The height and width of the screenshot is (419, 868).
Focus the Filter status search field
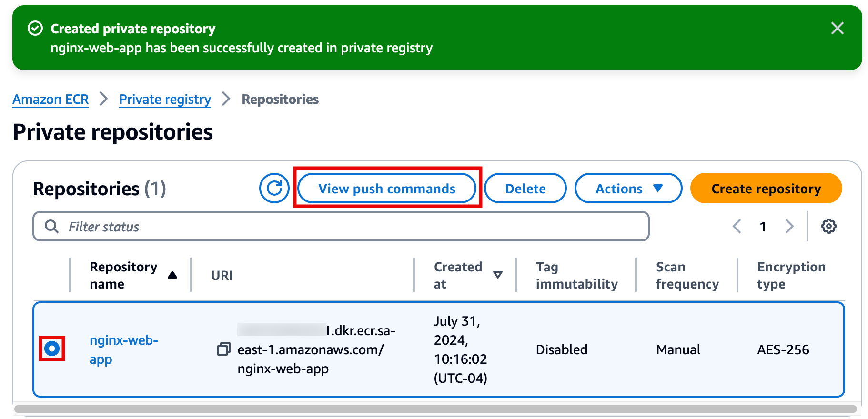point(353,227)
